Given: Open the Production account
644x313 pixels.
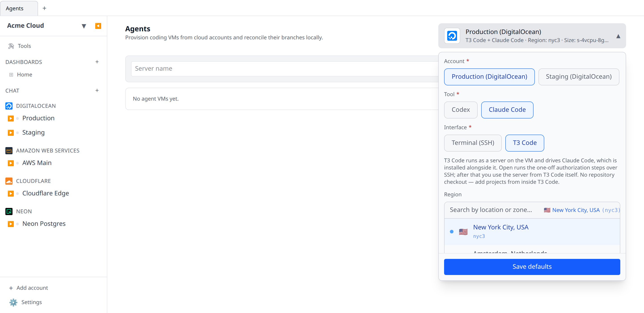Looking at the screenshot, I should tap(38, 118).
